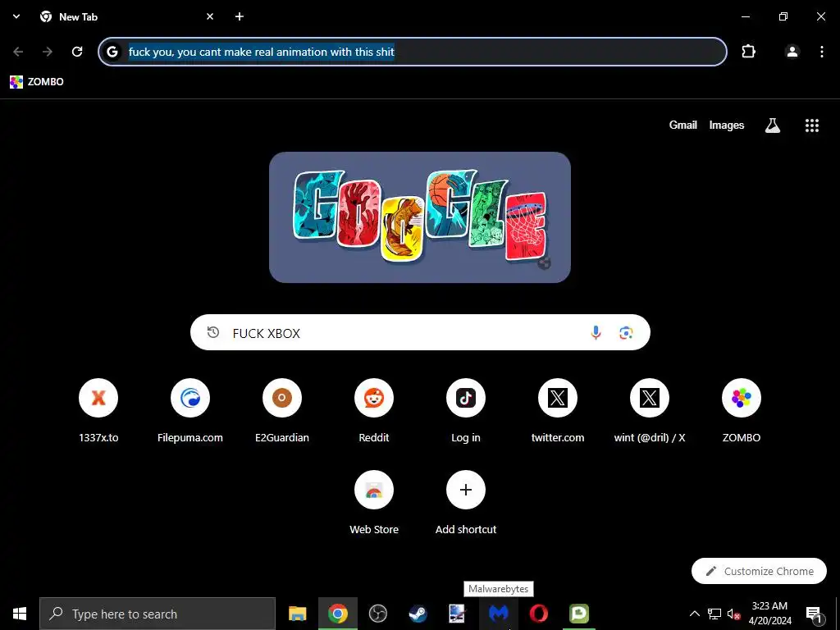The width and height of the screenshot is (840, 630).
Task: Open the Windows notification center
Action: (x=813, y=614)
